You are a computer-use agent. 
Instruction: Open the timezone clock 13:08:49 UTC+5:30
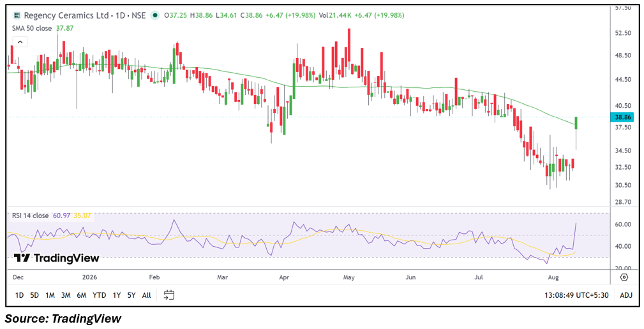tap(577, 295)
